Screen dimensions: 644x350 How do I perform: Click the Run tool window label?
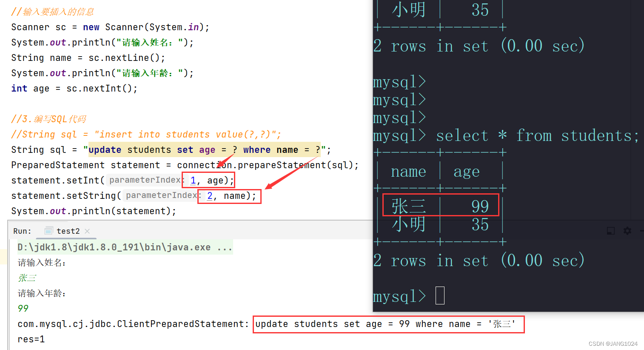pos(22,231)
